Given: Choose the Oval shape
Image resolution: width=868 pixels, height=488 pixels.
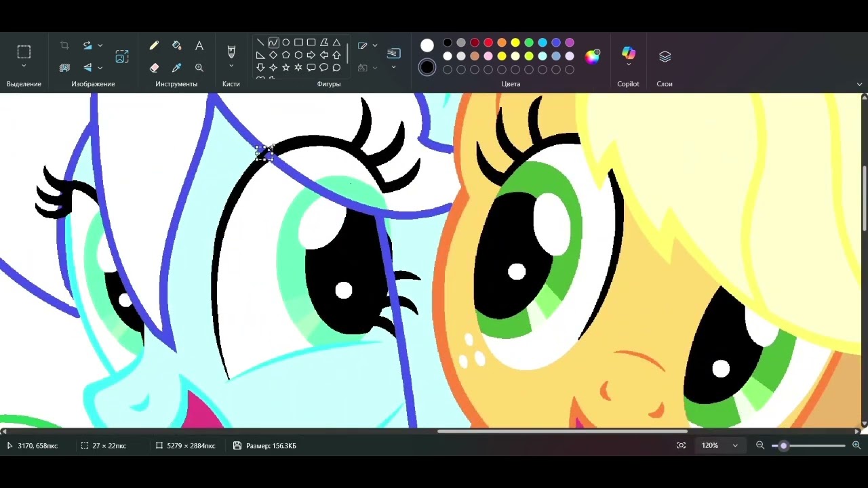Looking at the screenshot, I should point(285,42).
